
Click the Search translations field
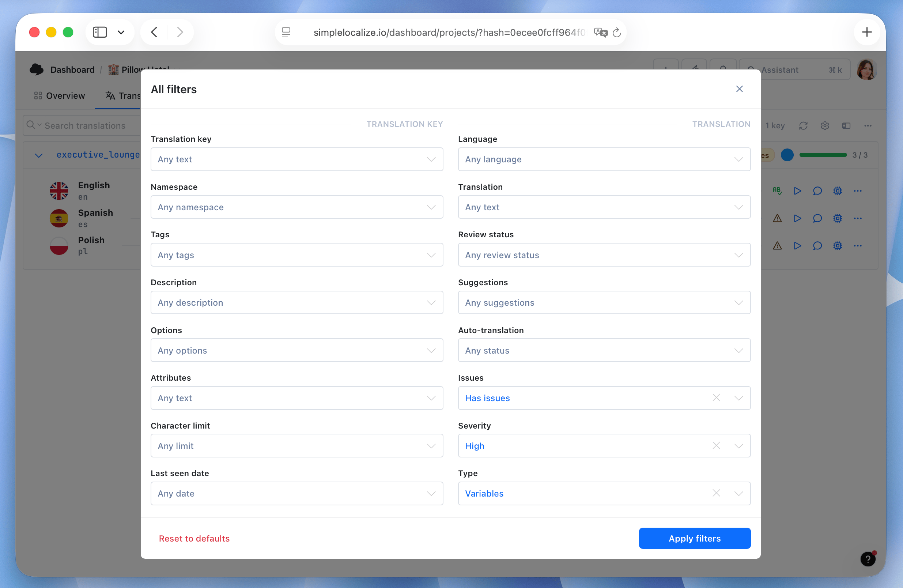coord(82,125)
